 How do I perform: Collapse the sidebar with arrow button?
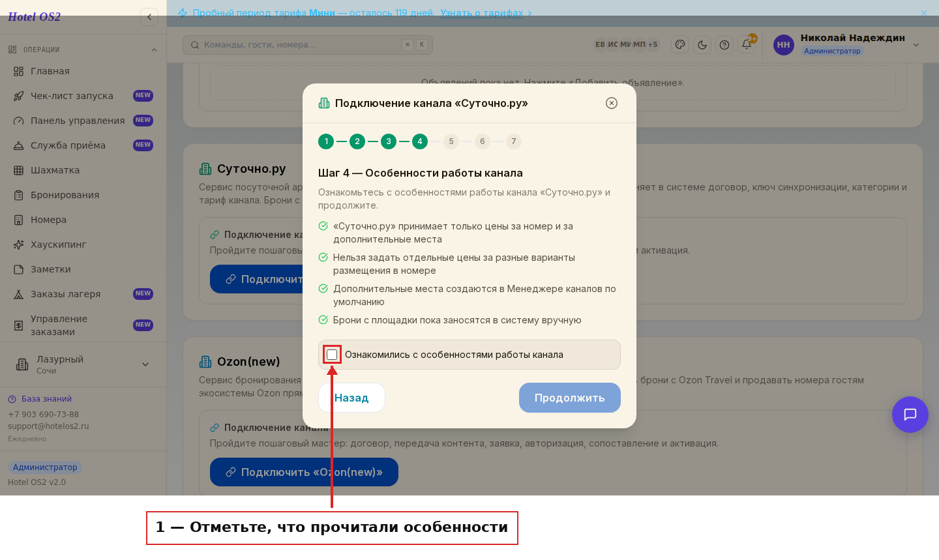149,17
